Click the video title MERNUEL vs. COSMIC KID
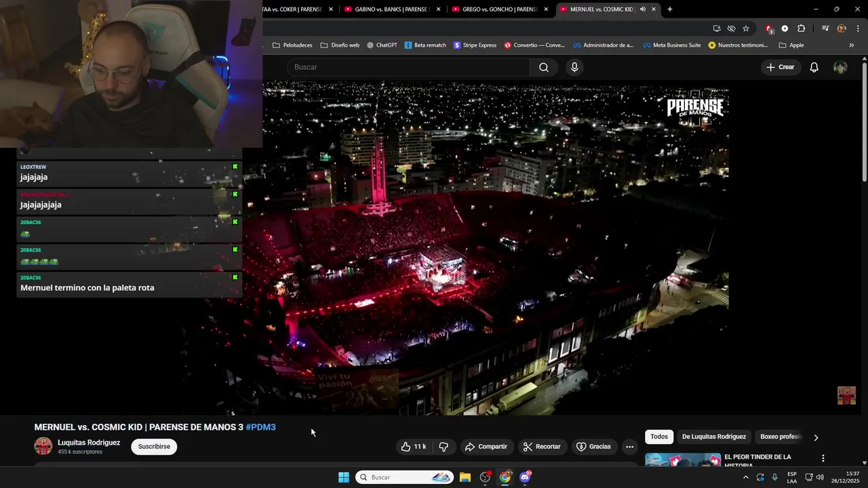 click(x=139, y=427)
